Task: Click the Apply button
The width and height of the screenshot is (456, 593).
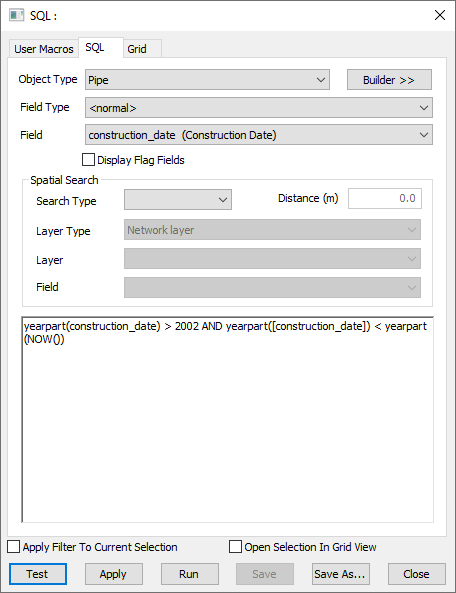Action: (113, 574)
